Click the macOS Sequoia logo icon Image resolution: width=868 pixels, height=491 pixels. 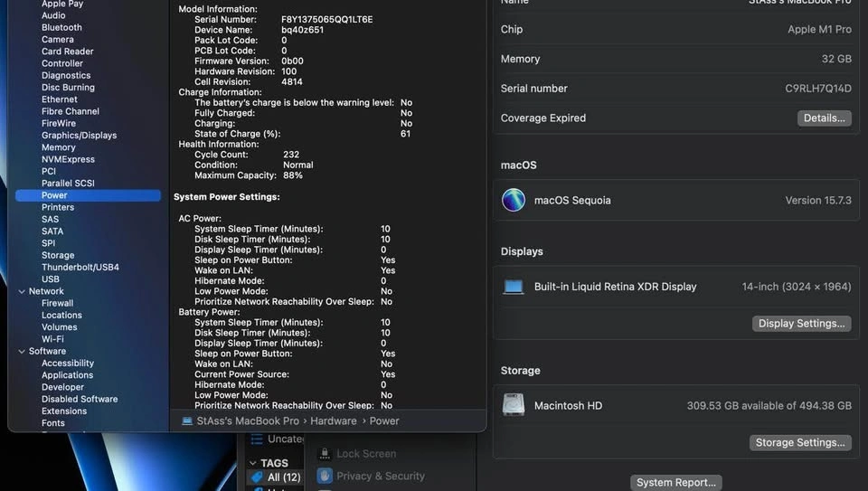pyautogui.click(x=514, y=200)
